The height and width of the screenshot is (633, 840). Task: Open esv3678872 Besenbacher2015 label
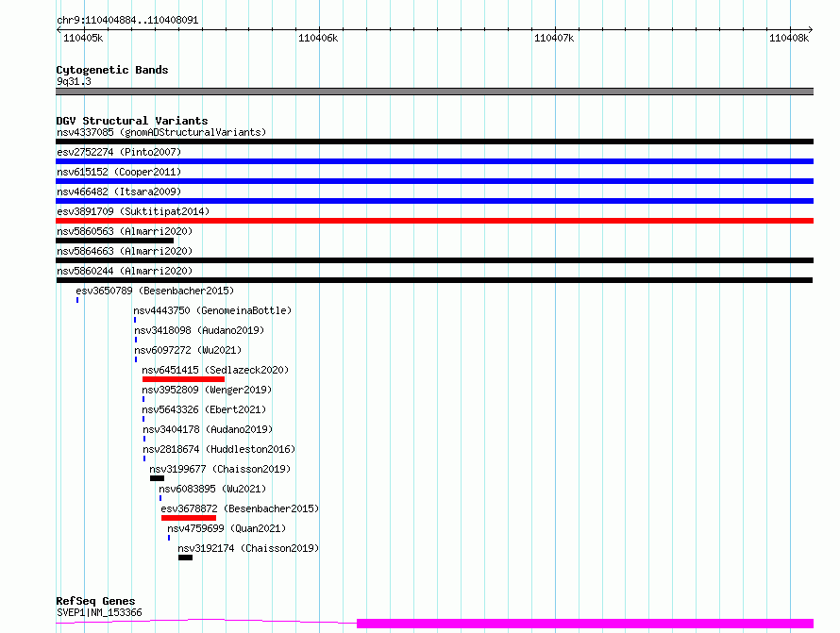[x=240, y=508]
